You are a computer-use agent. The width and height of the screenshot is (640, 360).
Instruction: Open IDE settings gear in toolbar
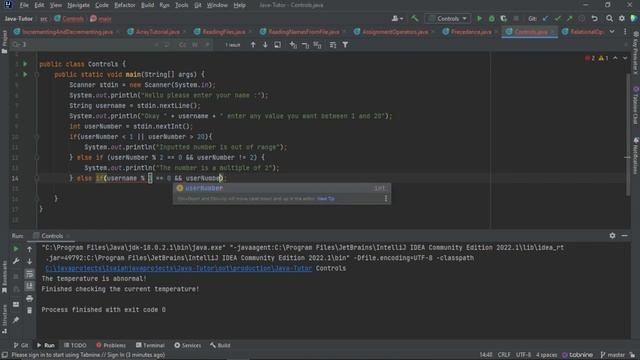point(622,18)
